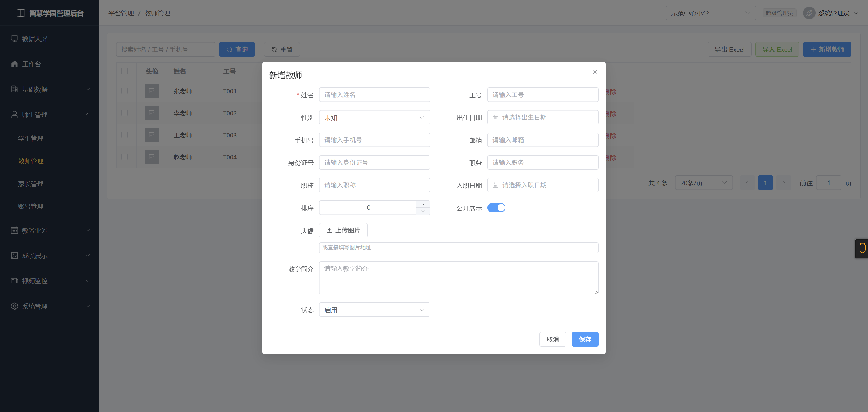This screenshot has height=412, width=868.
Task: Check the select-all checkbox in table header
Action: [125, 71]
